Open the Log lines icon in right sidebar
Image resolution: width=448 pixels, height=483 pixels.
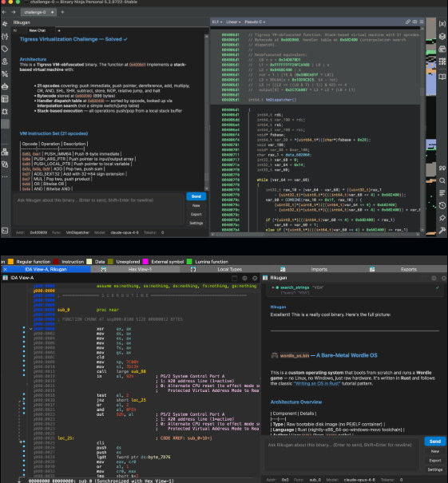[442, 193]
